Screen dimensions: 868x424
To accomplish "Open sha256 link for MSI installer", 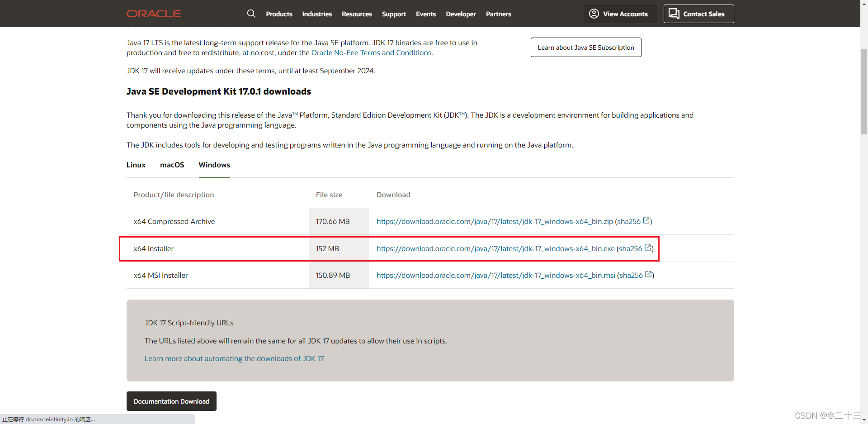I will click(x=631, y=276).
